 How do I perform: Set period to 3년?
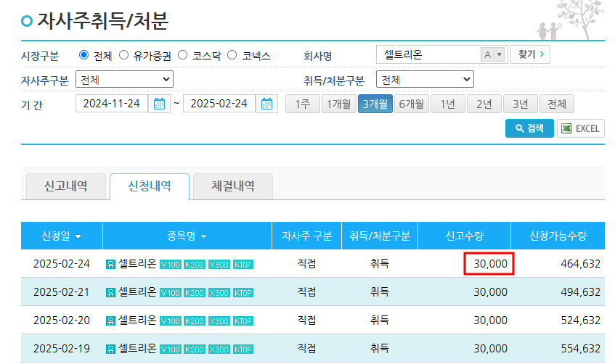click(521, 104)
